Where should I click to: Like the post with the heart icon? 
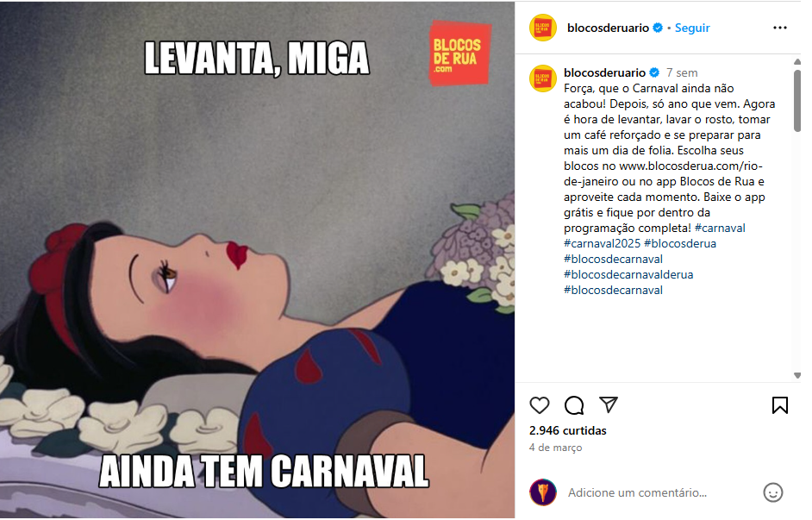pos(539,405)
